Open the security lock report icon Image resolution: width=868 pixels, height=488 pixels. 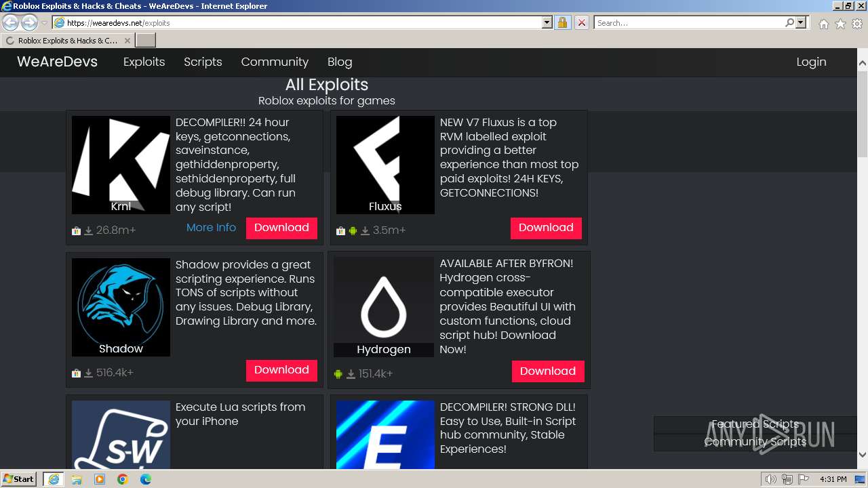tap(562, 22)
